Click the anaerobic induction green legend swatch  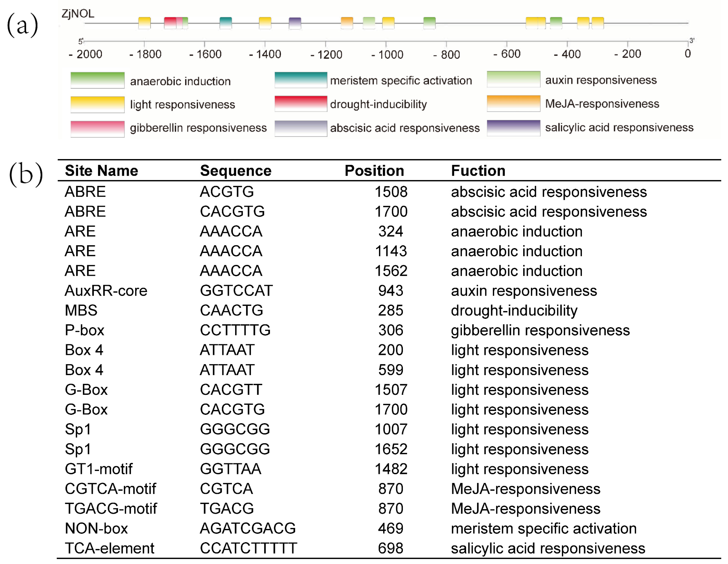(97, 80)
